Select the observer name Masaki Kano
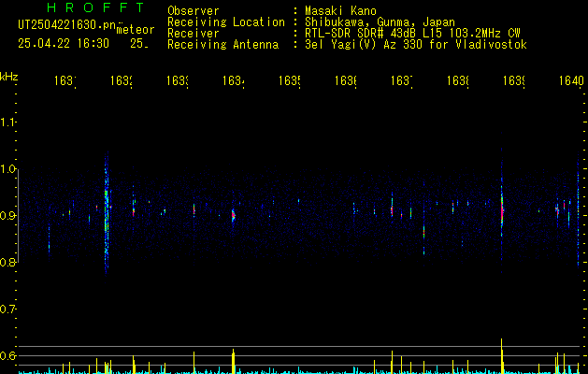 click(340, 11)
